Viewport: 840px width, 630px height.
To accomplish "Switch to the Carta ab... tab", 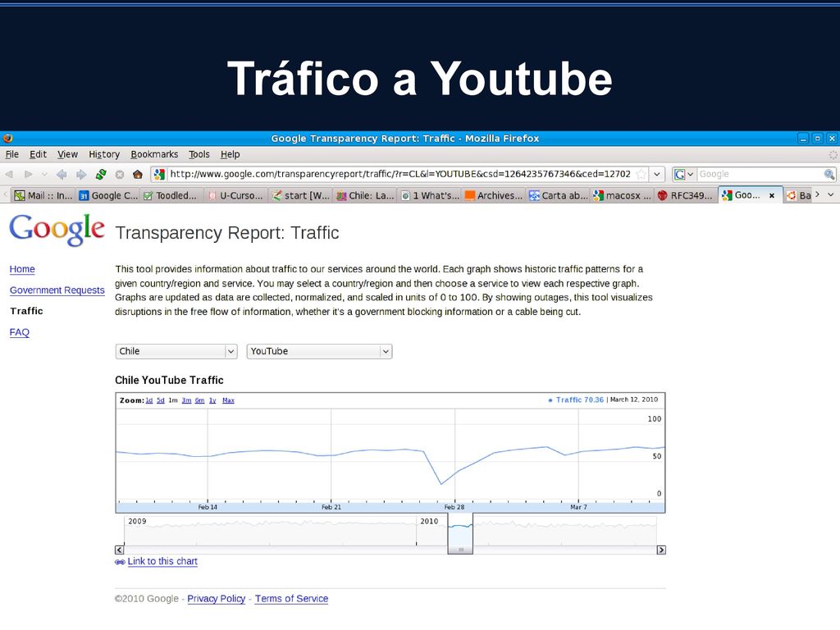I will click(x=559, y=195).
